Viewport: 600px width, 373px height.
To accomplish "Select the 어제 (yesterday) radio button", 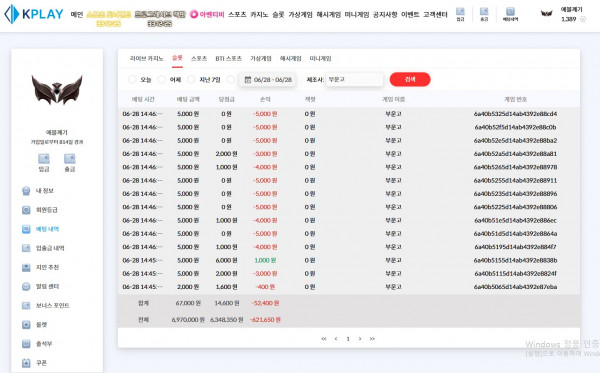I will point(162,80).
